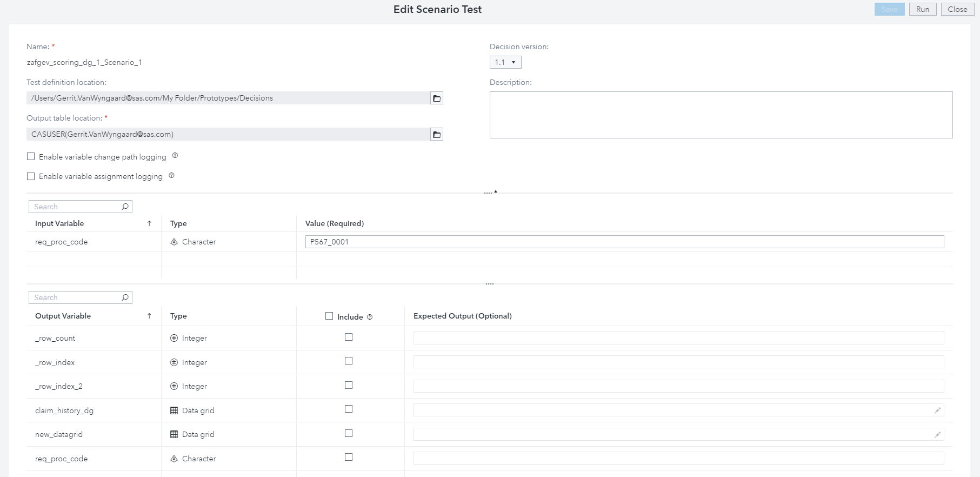980x477 pixels.
Task: Click help icon beside variable assignment logging
Action: tap(171, 175)
